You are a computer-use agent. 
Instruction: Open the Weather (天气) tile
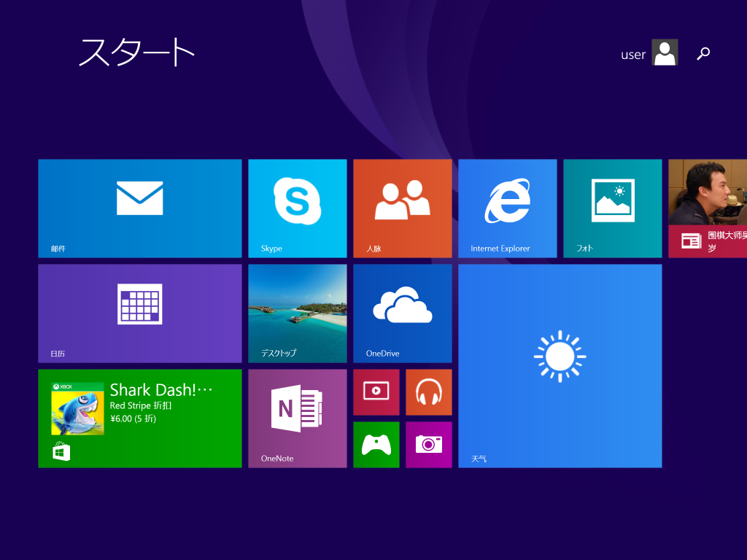[x=560, y=366]
